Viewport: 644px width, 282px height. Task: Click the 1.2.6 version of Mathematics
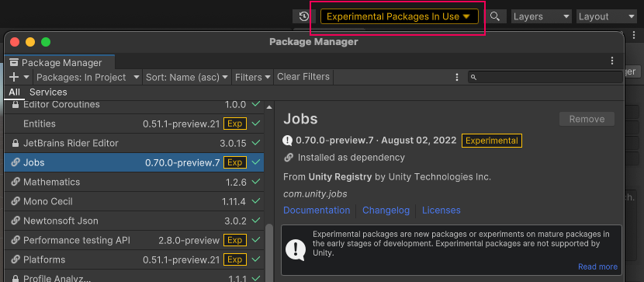pos(236,182)
